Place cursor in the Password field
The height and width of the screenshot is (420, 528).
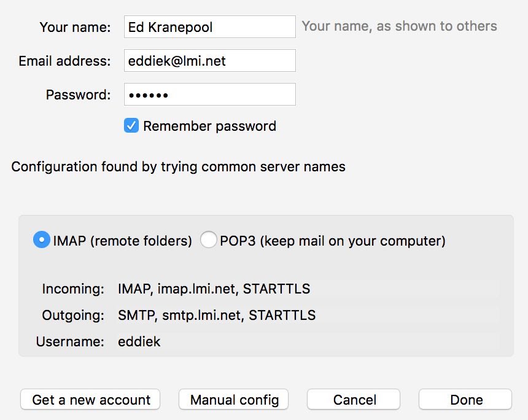[210, 95]
